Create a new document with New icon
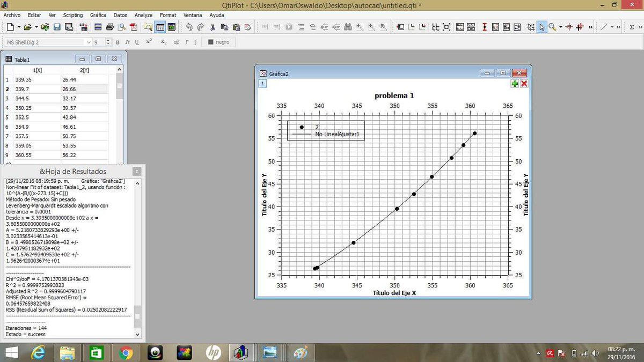 tap(11, 27)
